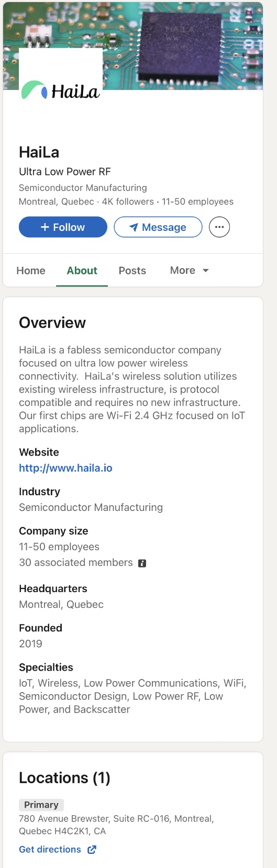Click the 30 associated members text
This screenshot has width=277, height=868.
click(x=76, y=563)
